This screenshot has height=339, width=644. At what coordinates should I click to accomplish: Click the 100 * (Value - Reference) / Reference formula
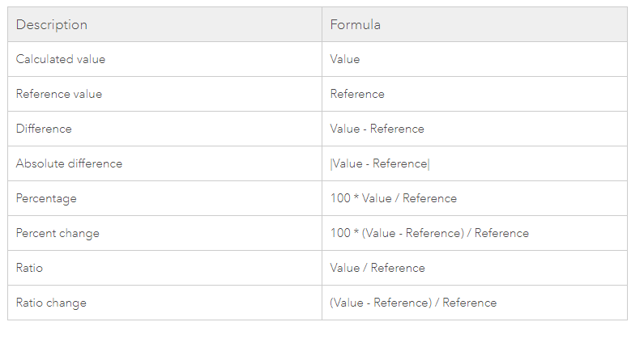(429, 234)
